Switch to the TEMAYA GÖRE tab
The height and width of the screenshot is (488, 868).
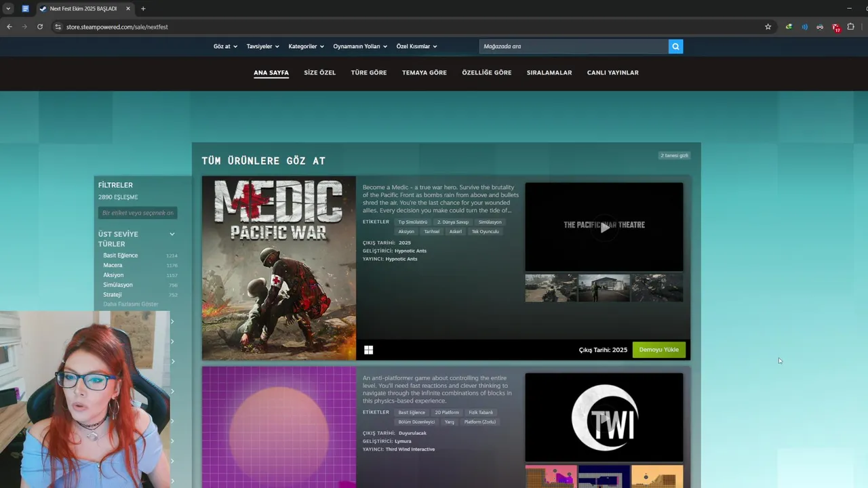pyautogui.click(x=425, y=73)
